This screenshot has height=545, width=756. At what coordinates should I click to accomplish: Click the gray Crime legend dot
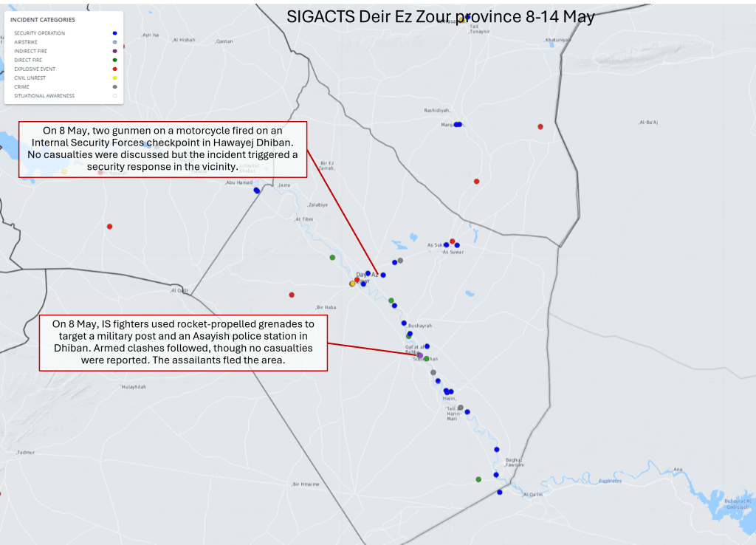coord(114,87)
